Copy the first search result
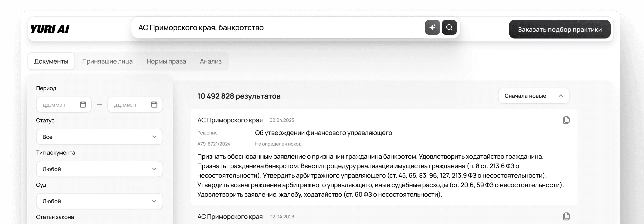The width and height of the screenshot is (644, 224). pyautogui.click(x=566, y=120)
